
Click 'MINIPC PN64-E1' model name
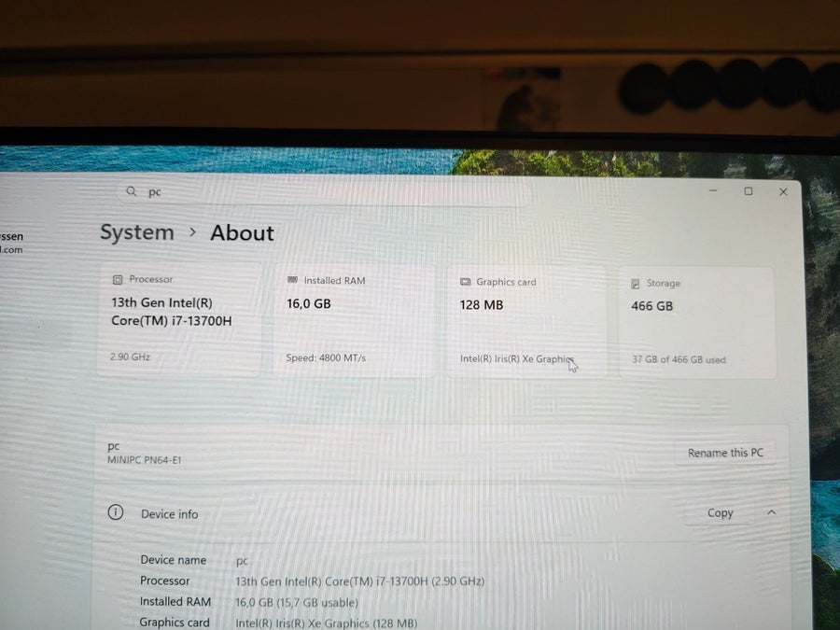[x=145, y=459]
